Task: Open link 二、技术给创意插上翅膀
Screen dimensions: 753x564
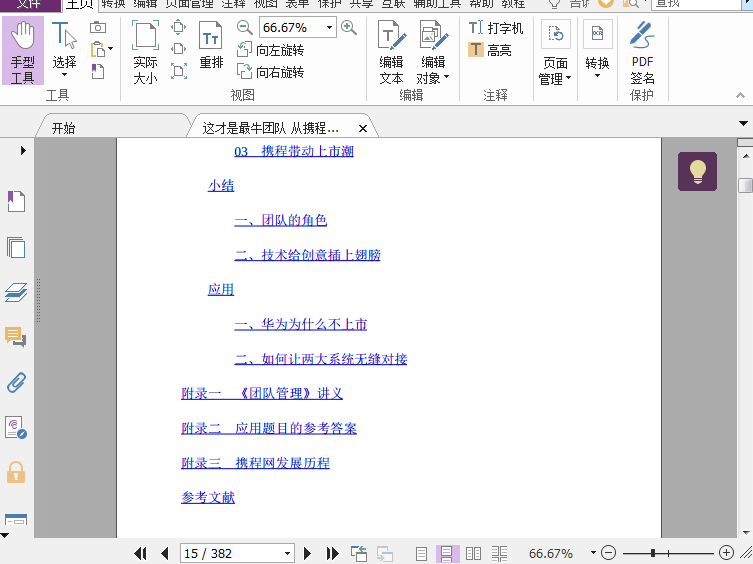Action: (x=307, y=255)
